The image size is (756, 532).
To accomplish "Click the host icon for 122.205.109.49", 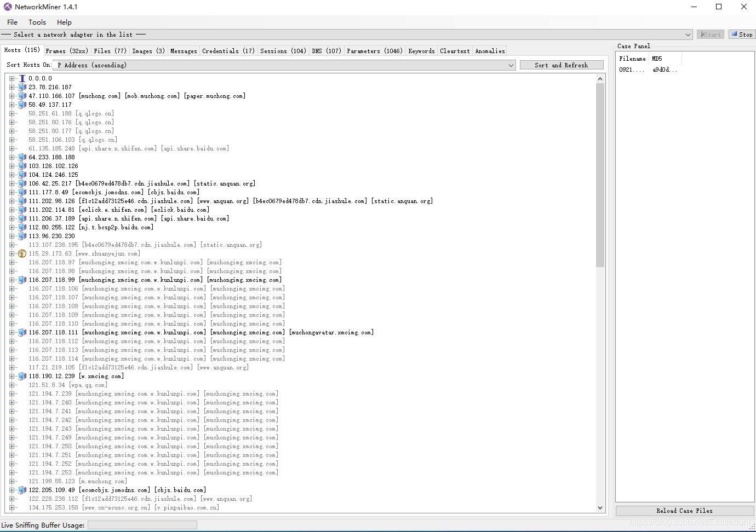I will click(22, 490).
